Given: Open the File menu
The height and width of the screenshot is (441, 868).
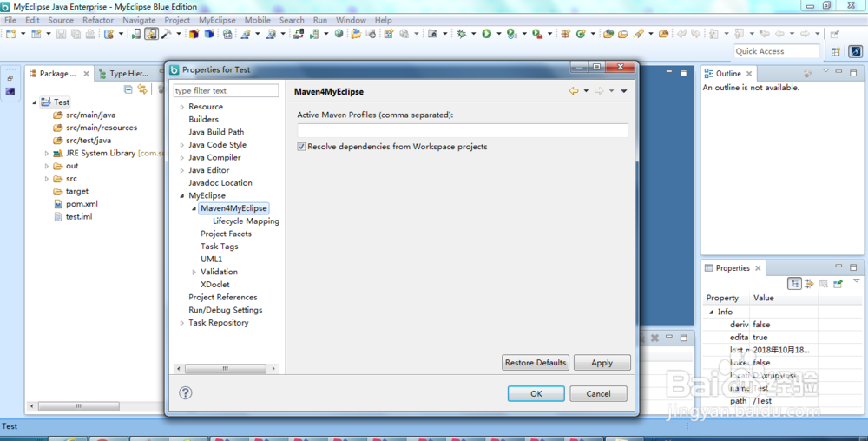Looking at the screenshot, I should [10, 20].
